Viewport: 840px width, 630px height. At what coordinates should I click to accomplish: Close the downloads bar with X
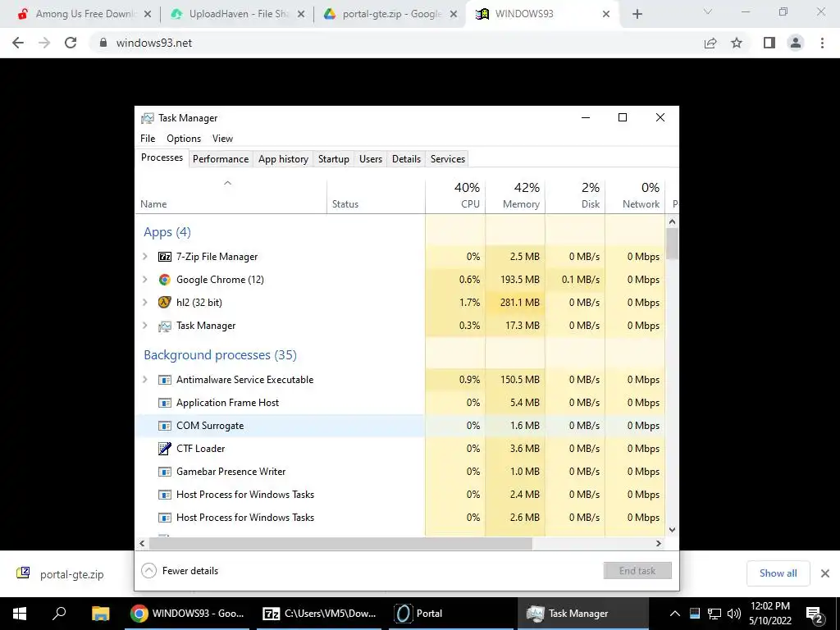(825, 573)
